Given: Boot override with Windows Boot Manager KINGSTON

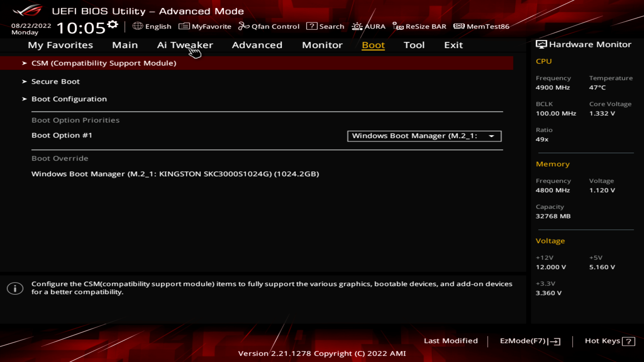Looking at the screenshot, I should pos(175,174).
